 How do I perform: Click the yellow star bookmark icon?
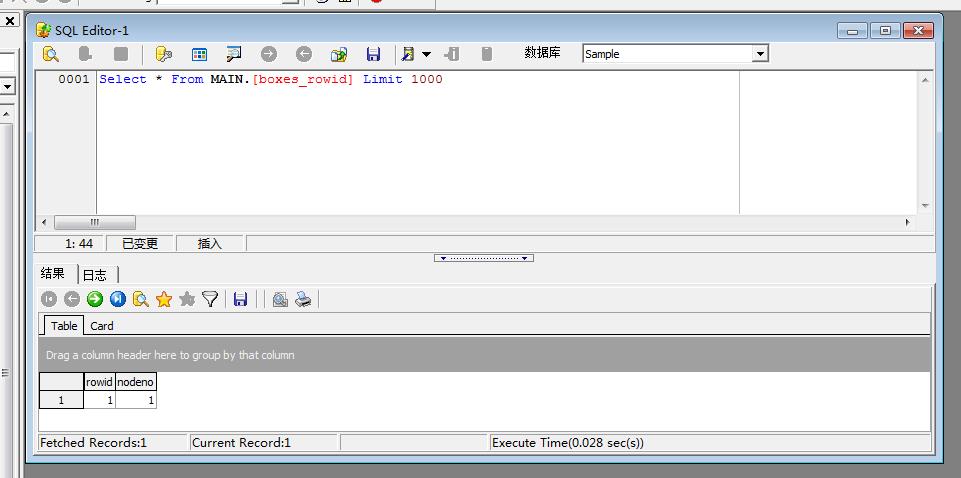click(164, 299)
